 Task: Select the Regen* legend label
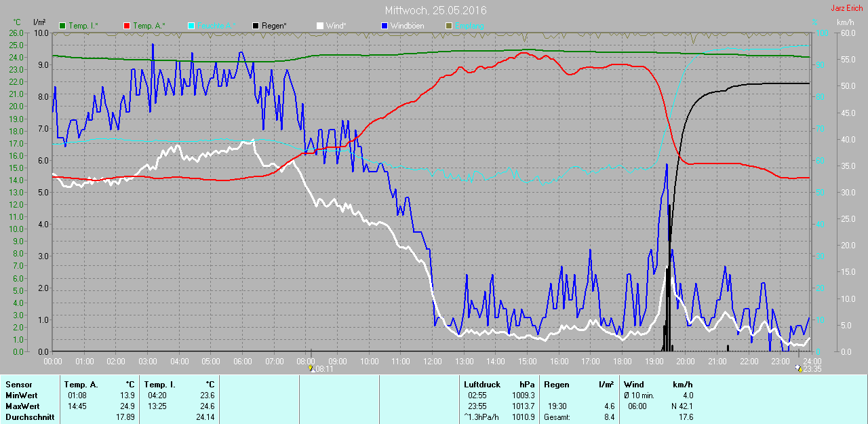click(x=274, y=26)
